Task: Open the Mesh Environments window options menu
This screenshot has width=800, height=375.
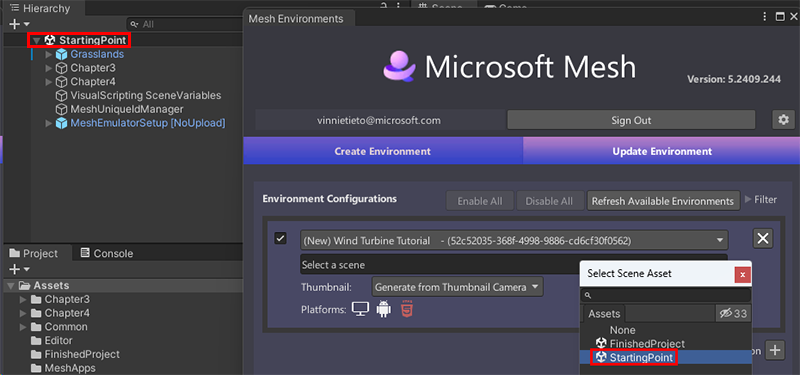Action: (x=764, y=17)
